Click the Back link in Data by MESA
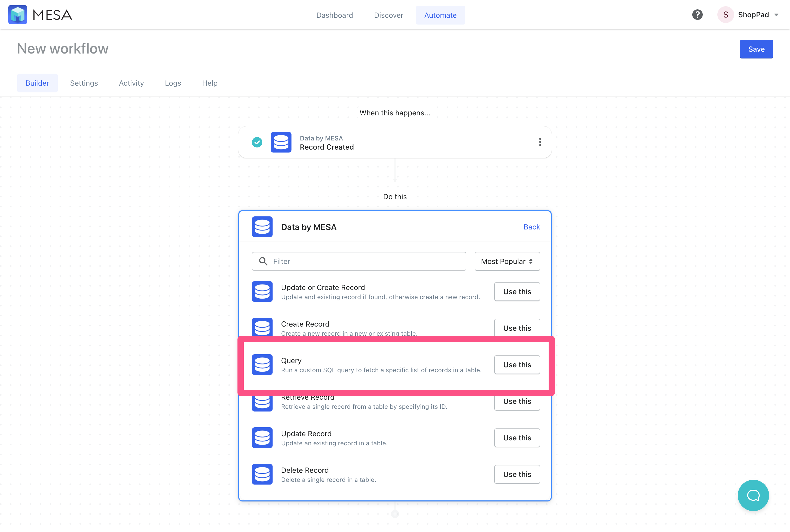 532,227
